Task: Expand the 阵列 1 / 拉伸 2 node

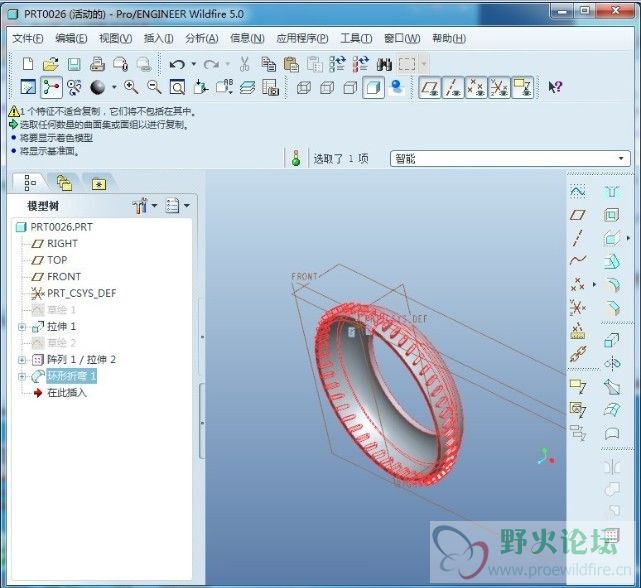Action: pos(22,360)
